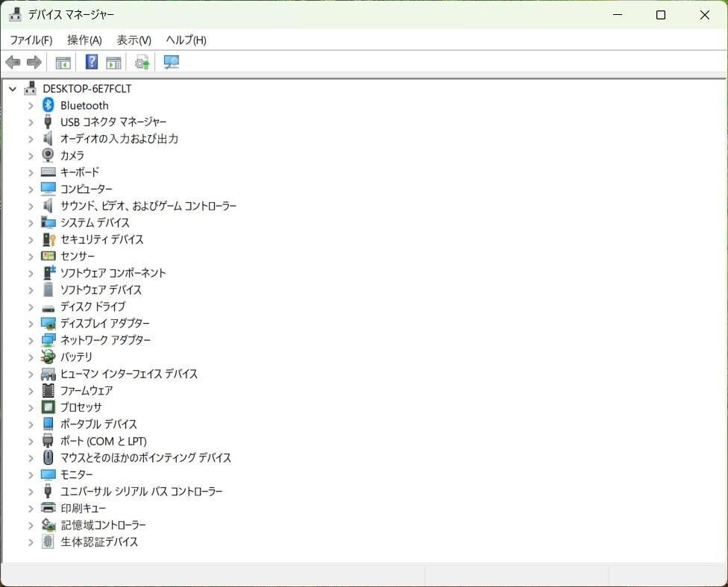Select the センサー category icon
The width and height of the screenshot is (728, 587).
point(48,256)
